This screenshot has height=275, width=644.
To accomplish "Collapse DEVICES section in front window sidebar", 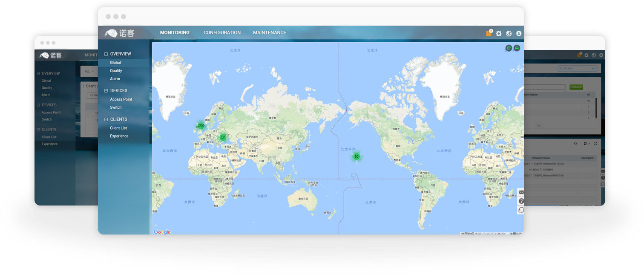I will [106, 91].
